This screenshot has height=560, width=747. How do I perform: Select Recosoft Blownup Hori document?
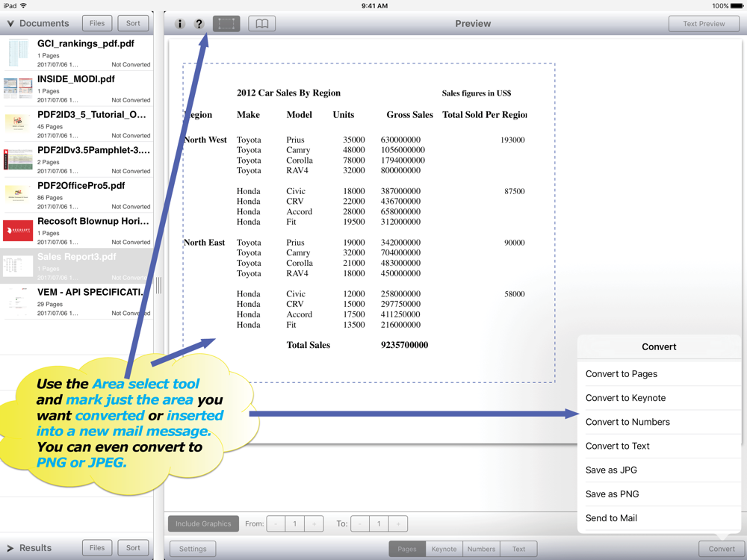pyautogui.click(x=77, y=231)
